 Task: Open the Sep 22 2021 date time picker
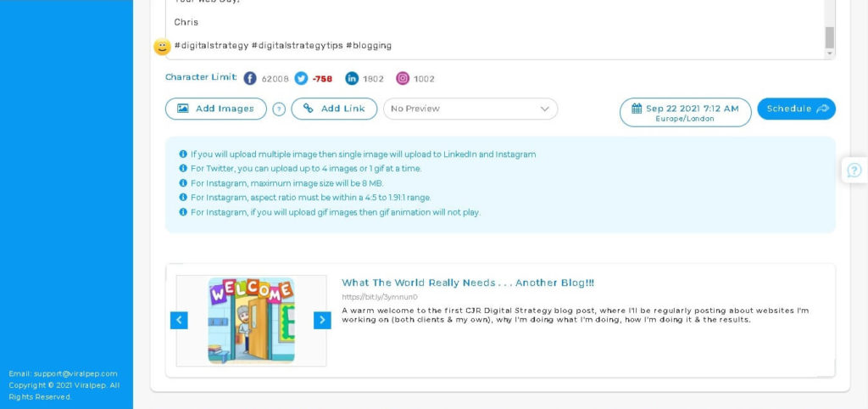coord(685,112)
